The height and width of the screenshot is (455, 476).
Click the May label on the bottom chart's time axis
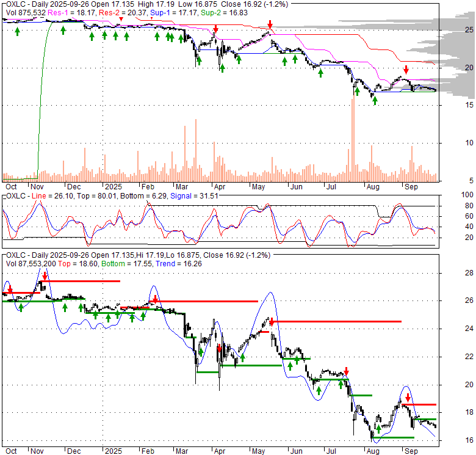[x=258, y=451]
